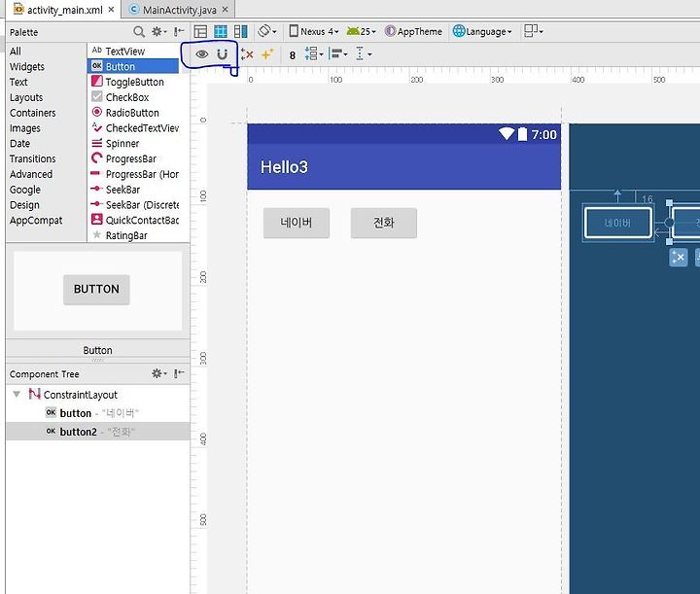Clear all constraints with the red X icon

pyautogui.click(x=247, y=54)
